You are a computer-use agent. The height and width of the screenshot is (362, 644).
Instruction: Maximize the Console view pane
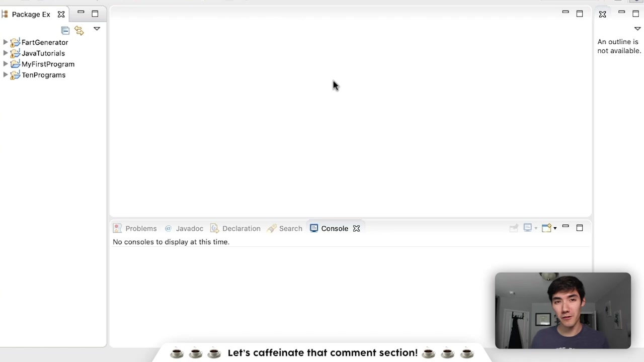[580, 227]
